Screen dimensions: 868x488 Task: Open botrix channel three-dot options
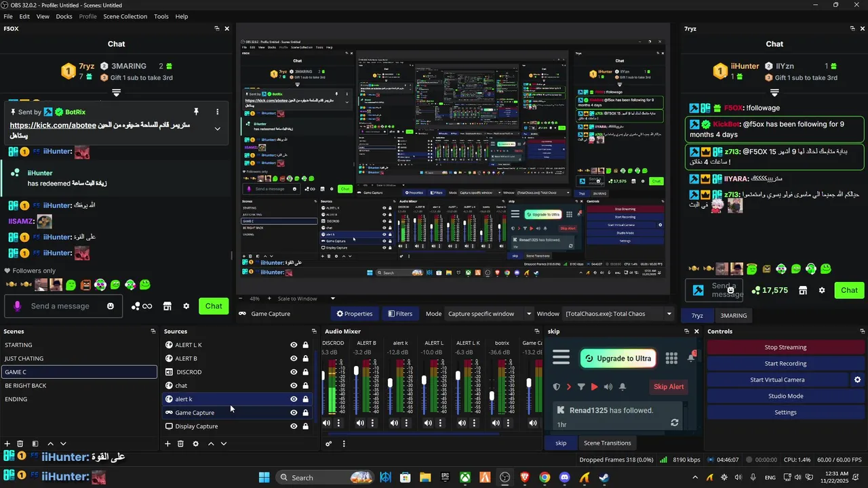[508, 423]
